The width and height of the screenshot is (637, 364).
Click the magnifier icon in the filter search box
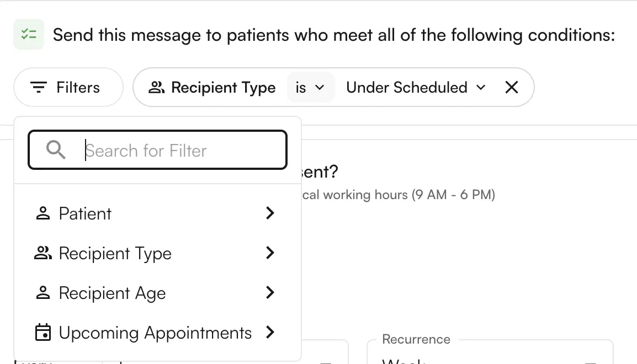pyautogui.click(x=56, y=149)
